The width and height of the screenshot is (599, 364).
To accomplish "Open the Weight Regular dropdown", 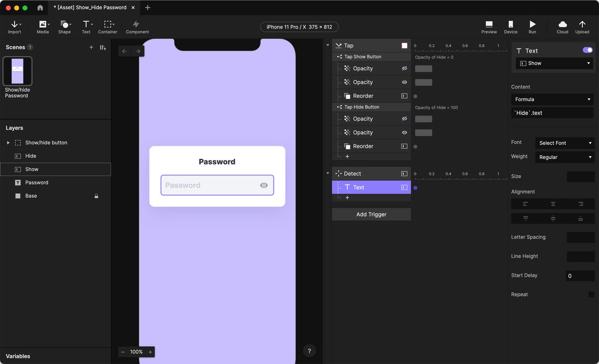I will [565, 157].
